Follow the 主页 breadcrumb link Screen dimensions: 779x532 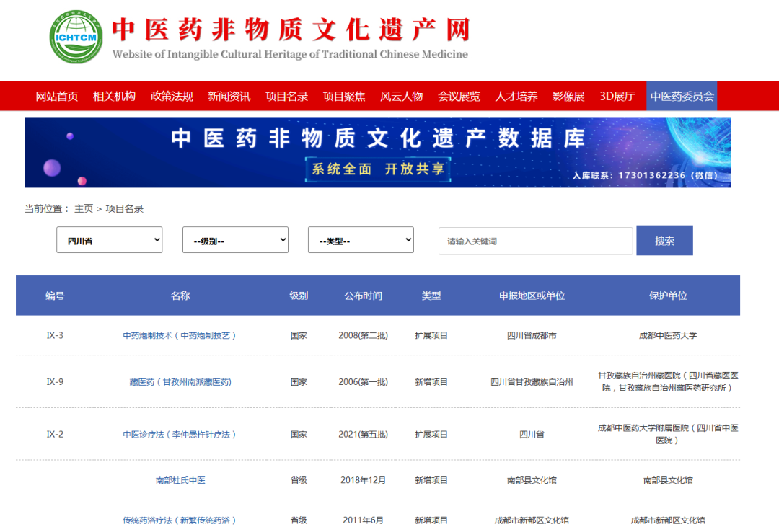84,209
